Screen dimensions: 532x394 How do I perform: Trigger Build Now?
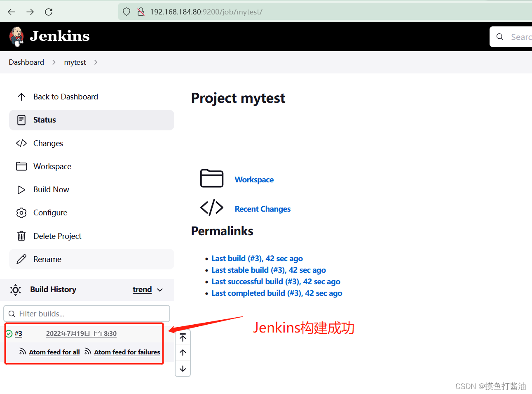point(91,189)
